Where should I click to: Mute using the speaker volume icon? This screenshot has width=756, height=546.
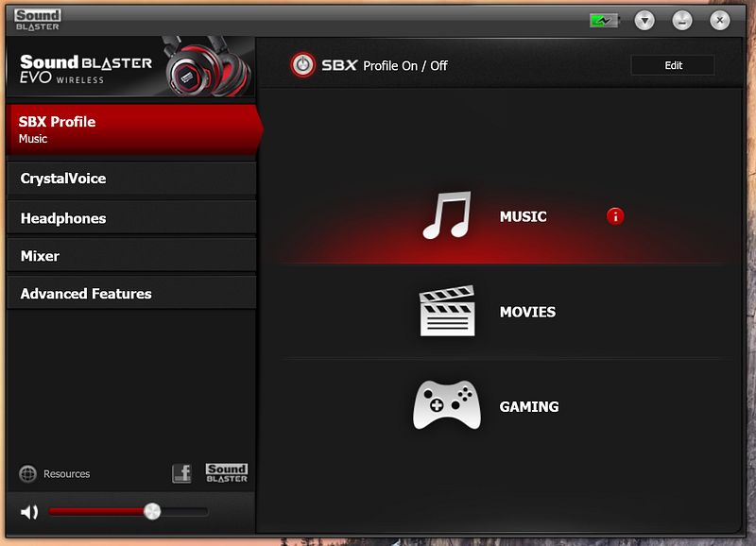[x=29, y=512]
